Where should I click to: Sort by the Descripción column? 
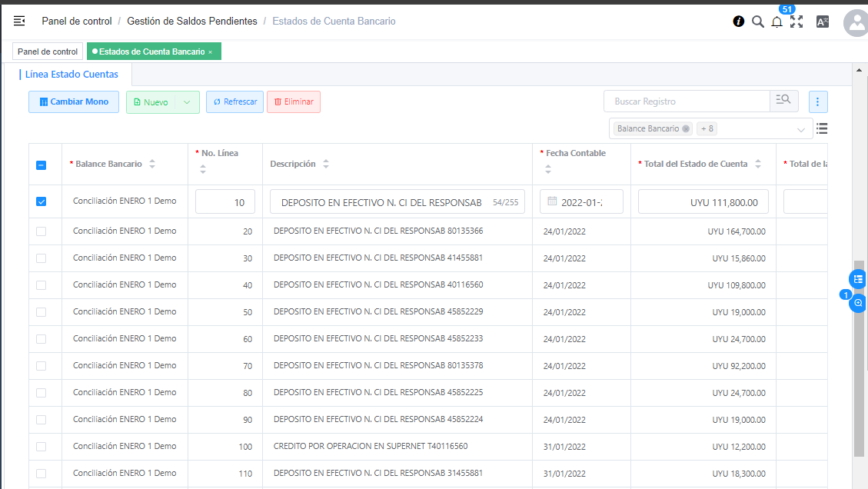[326, 165]
